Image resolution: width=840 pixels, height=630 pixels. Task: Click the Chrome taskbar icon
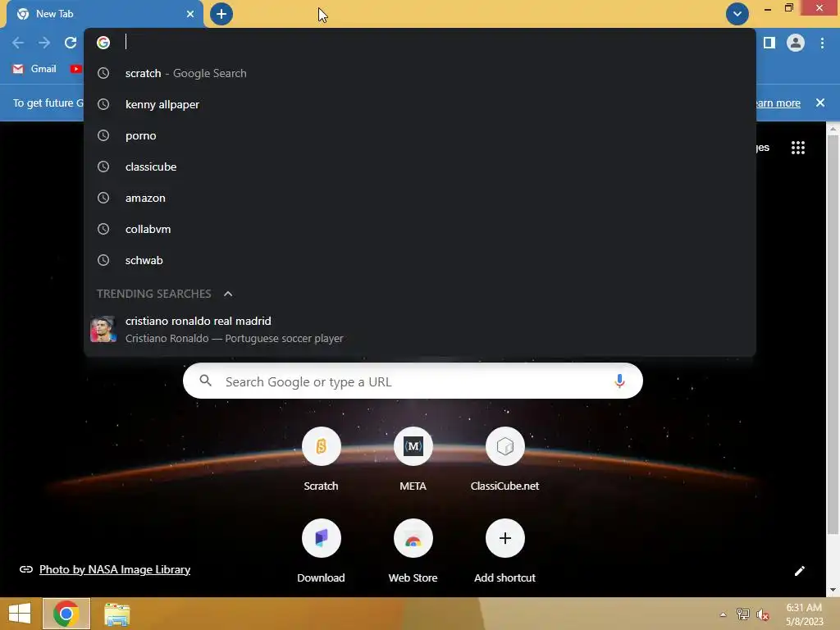[x=66, y=614]
